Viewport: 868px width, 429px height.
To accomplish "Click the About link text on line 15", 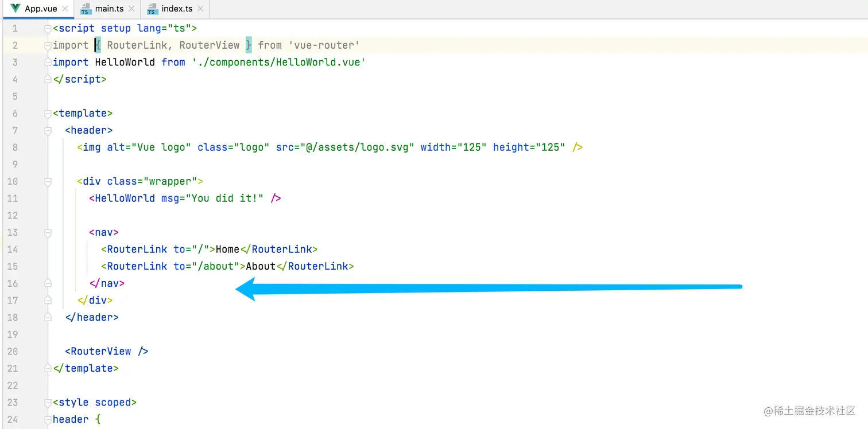I will point(261,266).
